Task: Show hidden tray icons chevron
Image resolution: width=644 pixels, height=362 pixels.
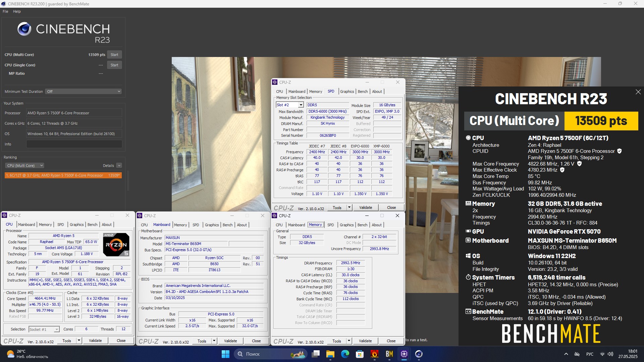Action: (566, 354)
